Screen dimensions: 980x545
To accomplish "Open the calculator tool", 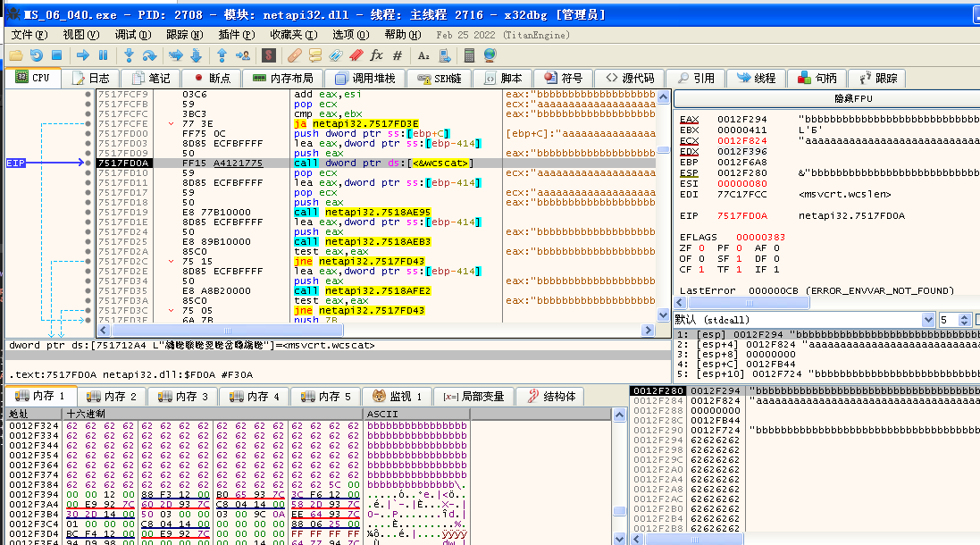I will click(x=469, y=55).
